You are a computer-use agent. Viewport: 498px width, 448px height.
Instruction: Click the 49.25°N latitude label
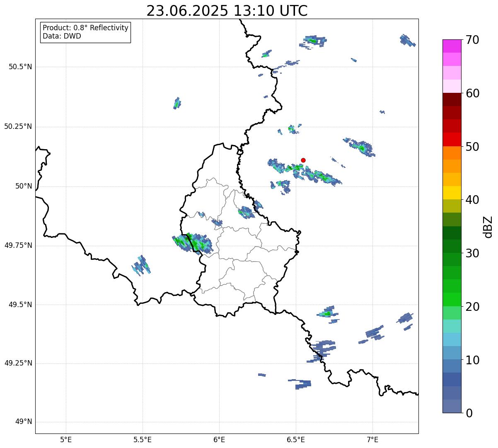click(18, 363)
